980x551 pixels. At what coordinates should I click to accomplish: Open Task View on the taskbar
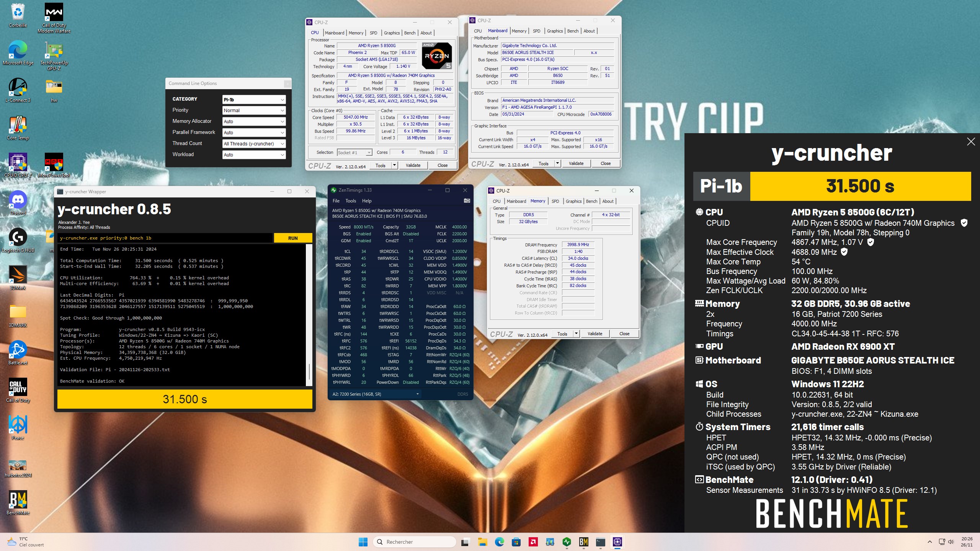(x=465, y=542)
